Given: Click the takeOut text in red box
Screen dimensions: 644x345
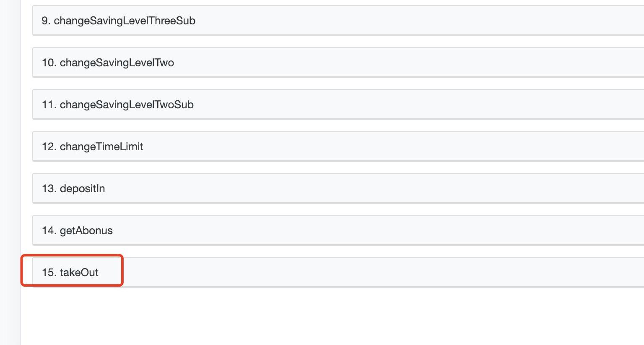Looking at the screenshot, I should tap(79, 272).
